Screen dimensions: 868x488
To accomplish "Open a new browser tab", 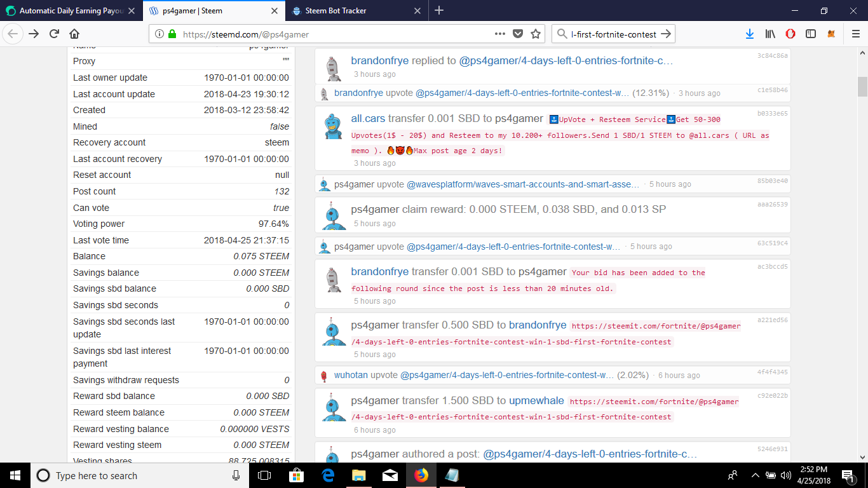I will coord(439,10).
